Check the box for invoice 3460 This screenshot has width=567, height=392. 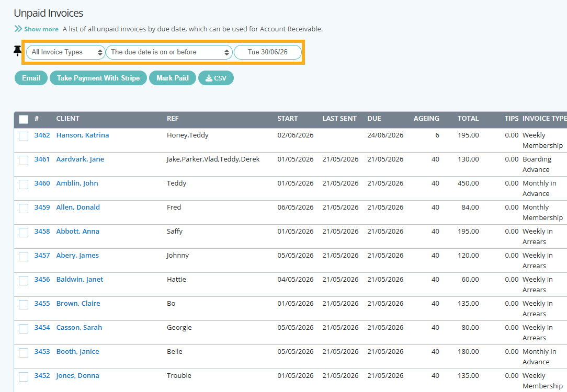pyautogui.click(x=24, y=185)
